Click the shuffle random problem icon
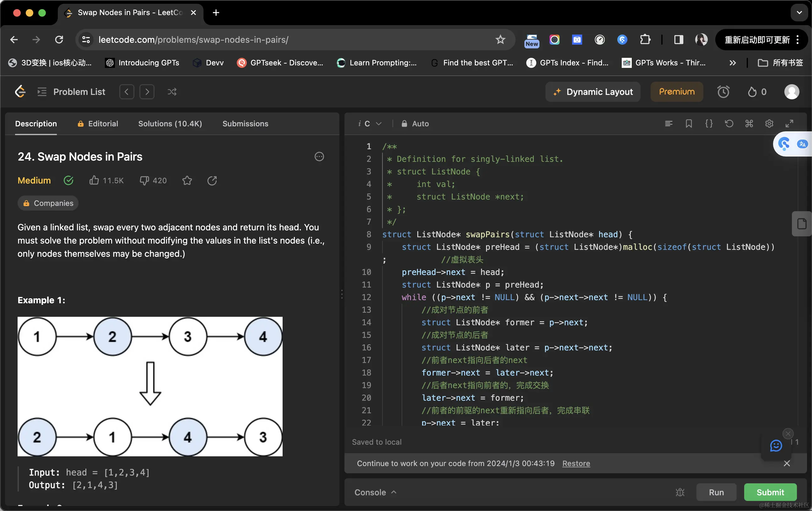 [172, 92]
